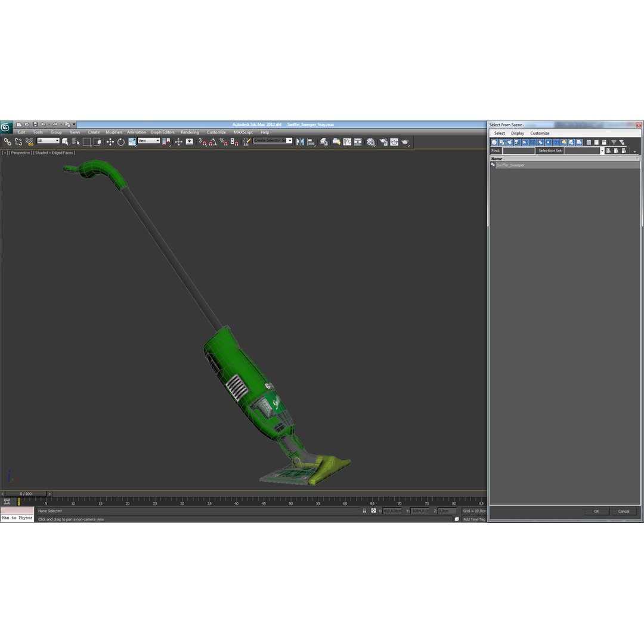Open Curve Editor icon
Screen dimensions: 644x644
(348, 142)
